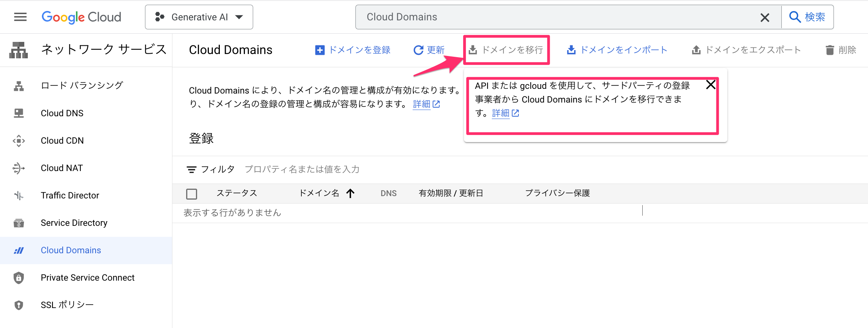Click the SSL ポリシー shield icon
The width and height of the screenshot is (868, 328).
pos(19,305)
